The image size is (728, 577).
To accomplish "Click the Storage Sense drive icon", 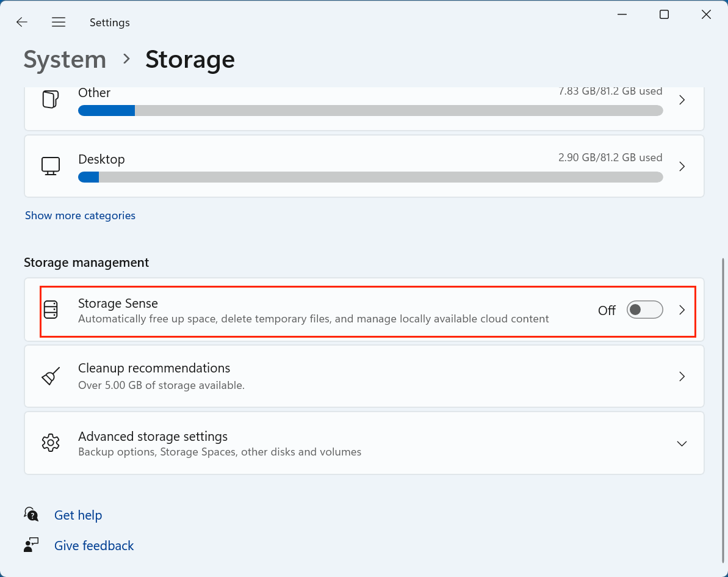I will (x=51, y=310).
